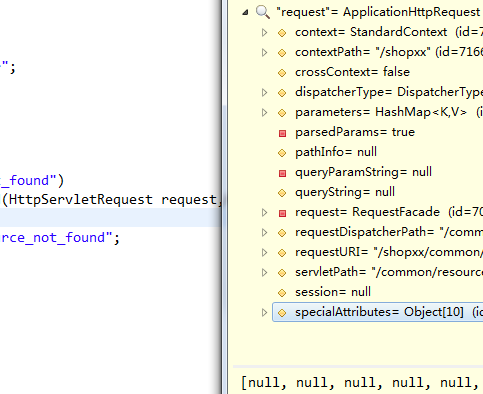Image resolution: width=483 pixels, height=394 pixels.
Task: Click the diamond icon next to servletPath
Action: 282,273
